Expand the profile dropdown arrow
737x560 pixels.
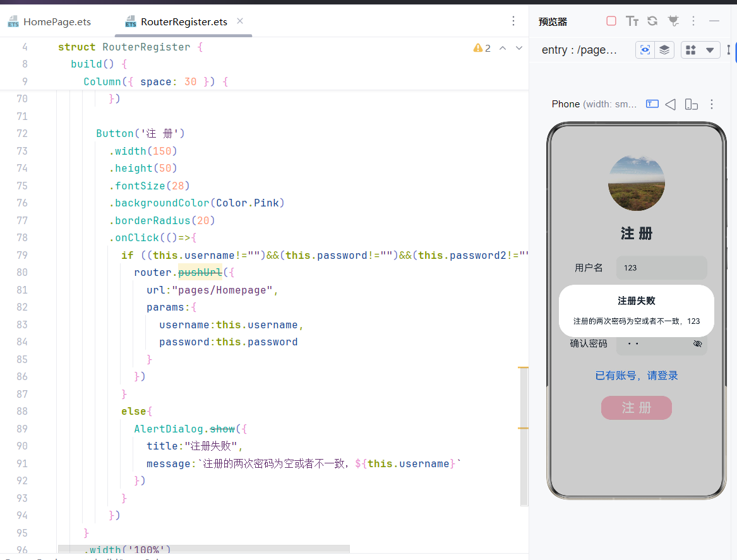tap(710, 50)
